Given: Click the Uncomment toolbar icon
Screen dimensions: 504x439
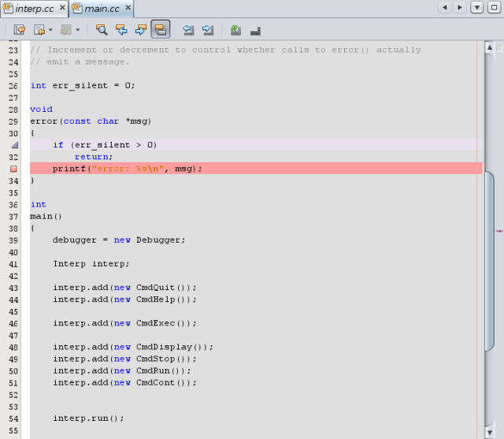Looking at the screenshot, I should [x=255, y=31].
